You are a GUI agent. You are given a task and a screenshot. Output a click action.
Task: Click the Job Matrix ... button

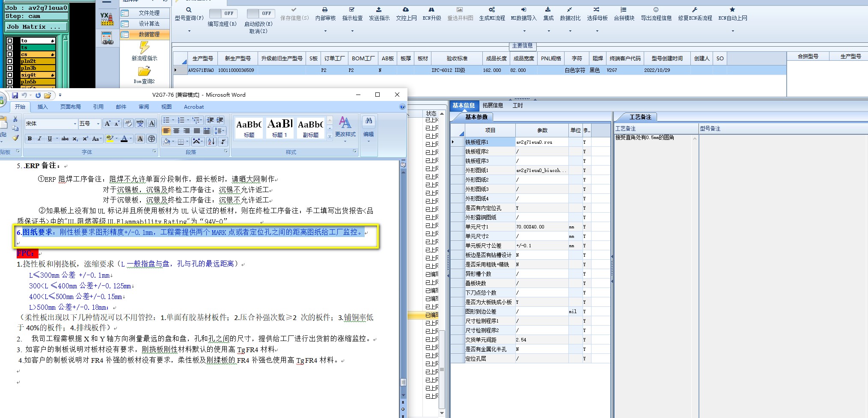(36, 27)
